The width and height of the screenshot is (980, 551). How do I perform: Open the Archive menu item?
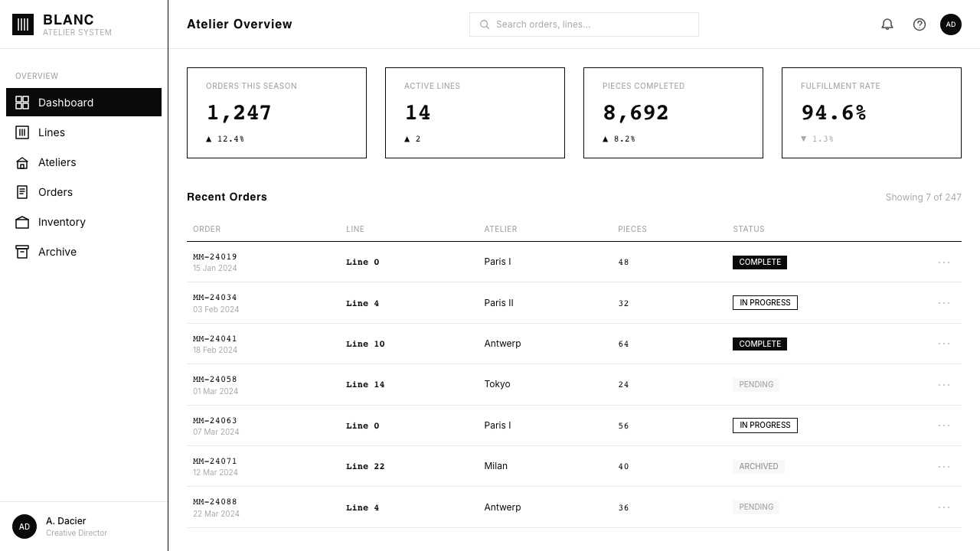tap(83, 252)
